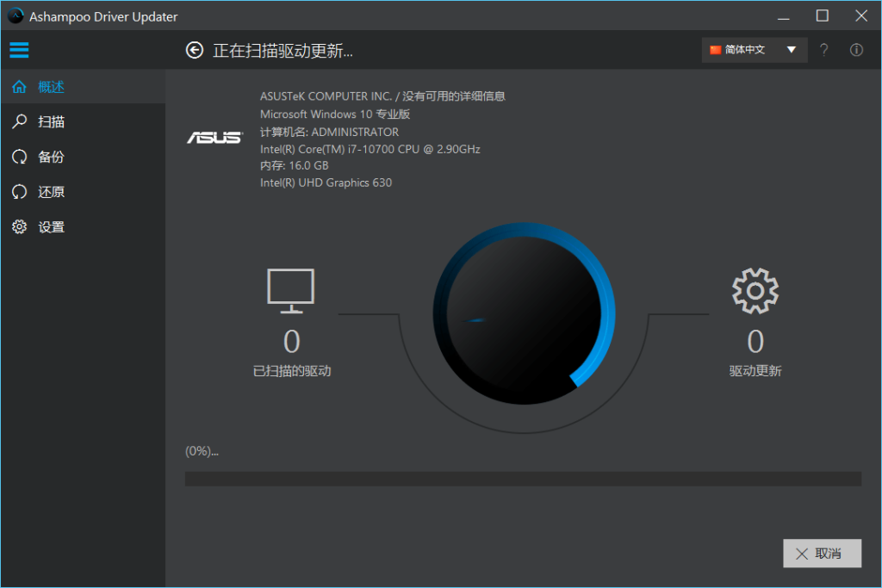This screenshot has height=588, width=882.
Task: Click the ASUS logo
Action: (x=214, y=137)
